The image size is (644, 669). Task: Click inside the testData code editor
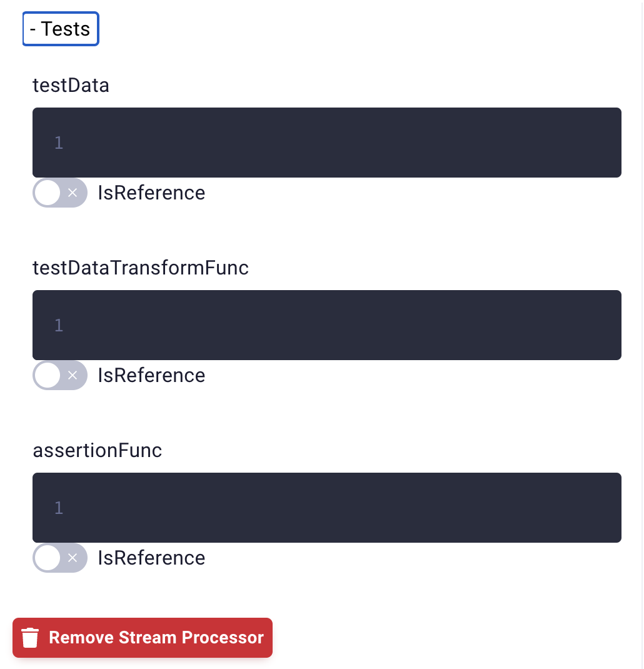[327, 143]
